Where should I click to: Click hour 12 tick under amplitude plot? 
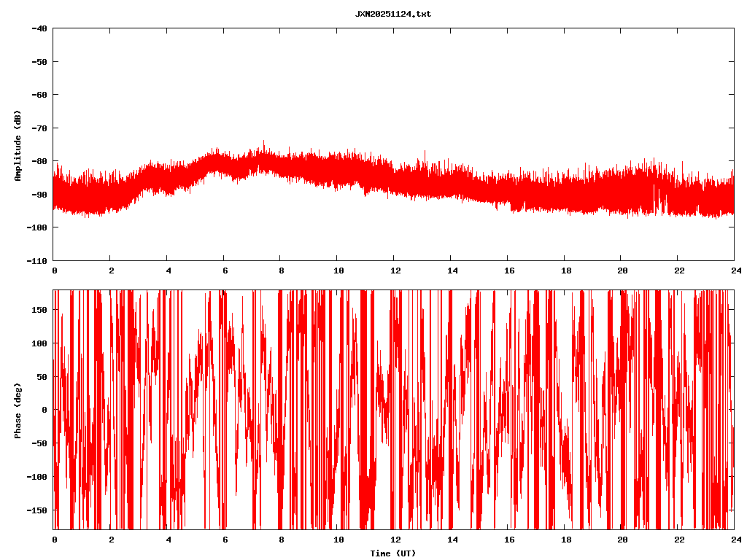click(x=395, y=270)
